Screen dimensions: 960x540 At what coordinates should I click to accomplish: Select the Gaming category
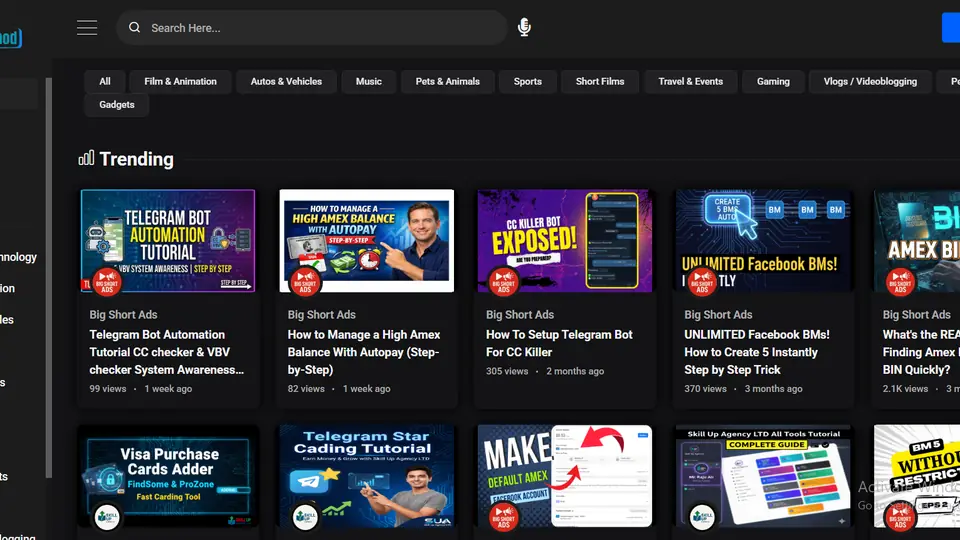(773, 81)
